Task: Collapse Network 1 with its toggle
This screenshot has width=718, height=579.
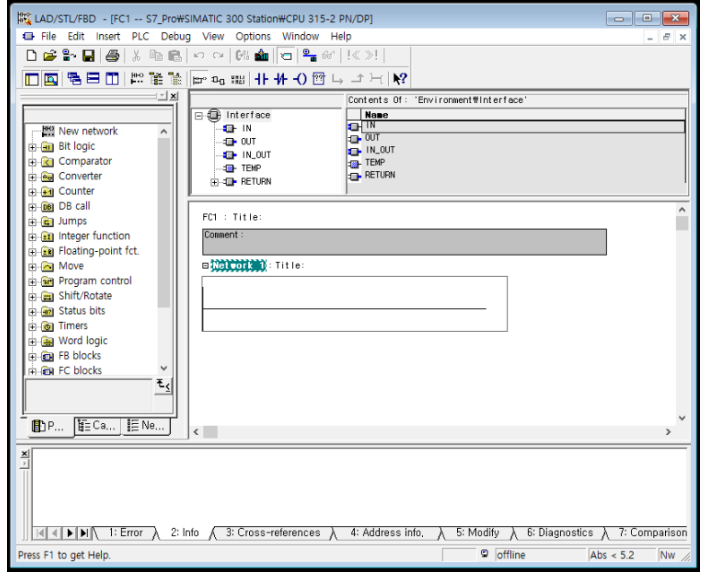Action: click(206, 266)
